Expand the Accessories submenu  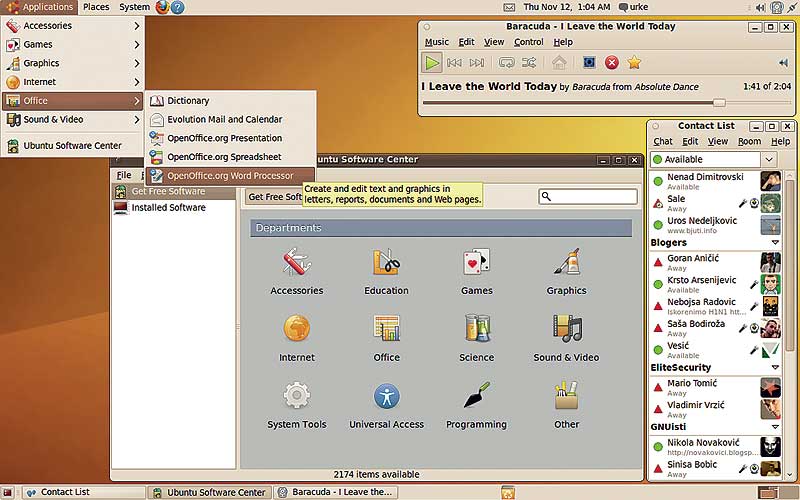pos(72,26)
